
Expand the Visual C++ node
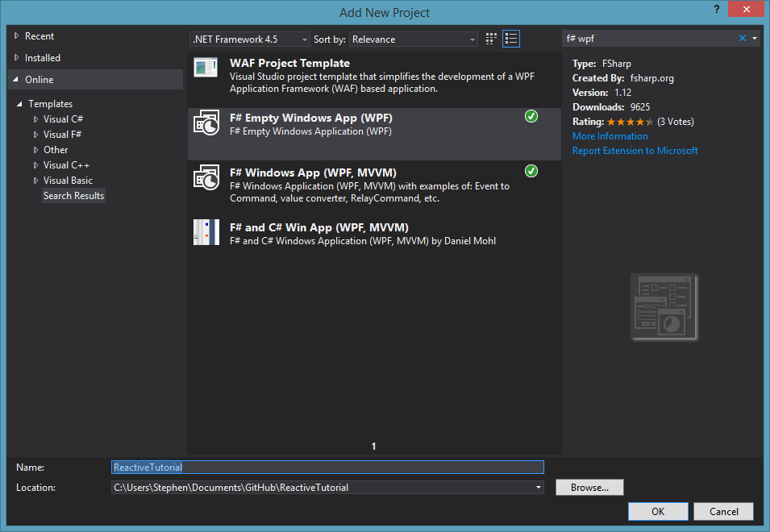[35, 165]
